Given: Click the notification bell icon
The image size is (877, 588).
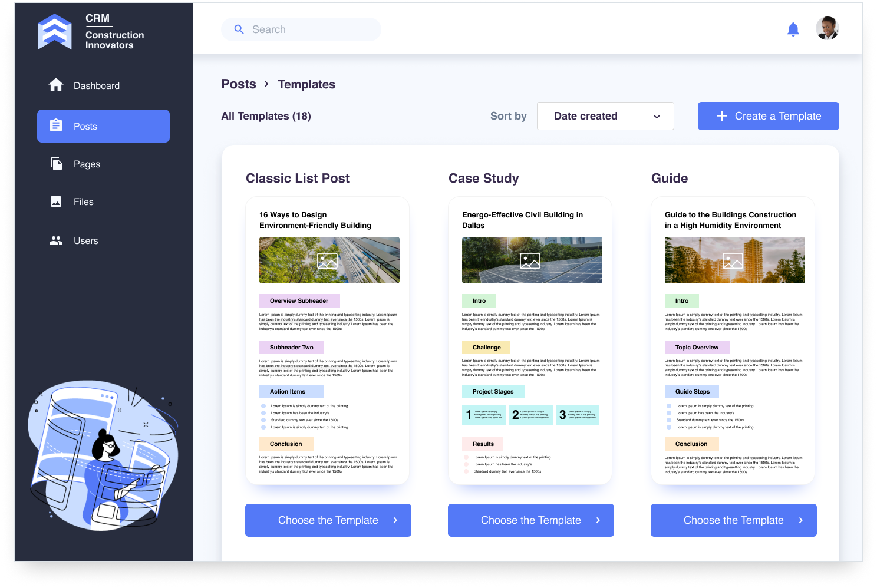Looking at the screenshot, I should point(793,29).
